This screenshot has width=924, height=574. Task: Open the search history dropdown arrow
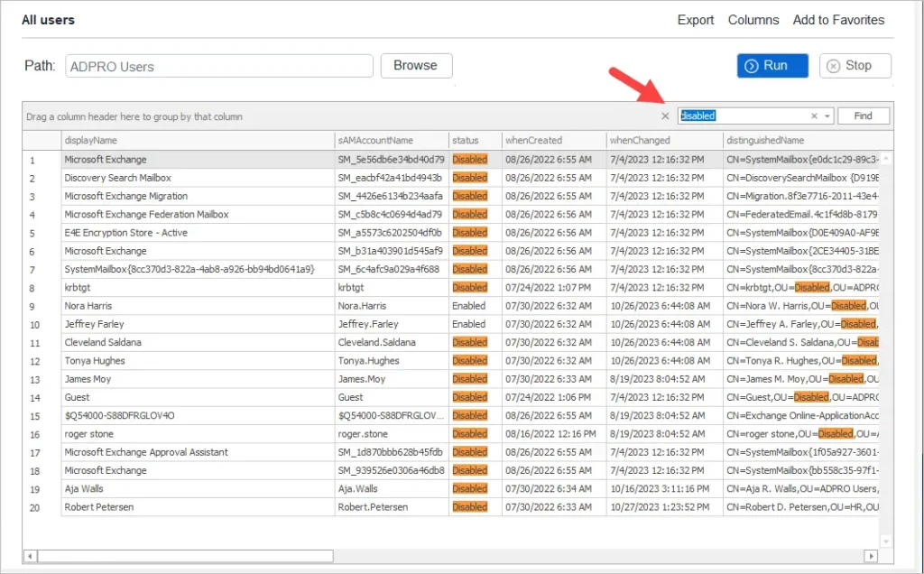click(827, 116)
